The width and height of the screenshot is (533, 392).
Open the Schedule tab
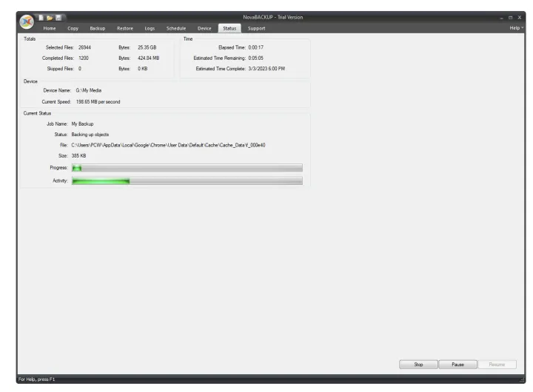[x=176, y=28]
